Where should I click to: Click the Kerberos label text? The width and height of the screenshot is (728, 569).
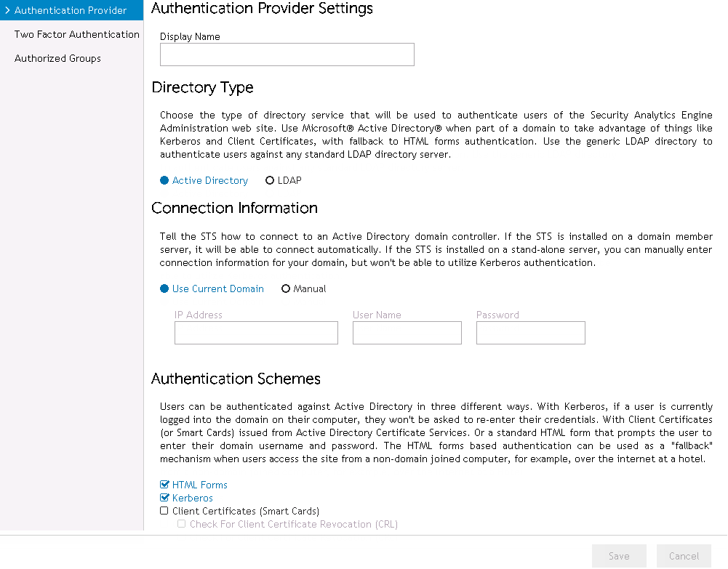point(193,498)
